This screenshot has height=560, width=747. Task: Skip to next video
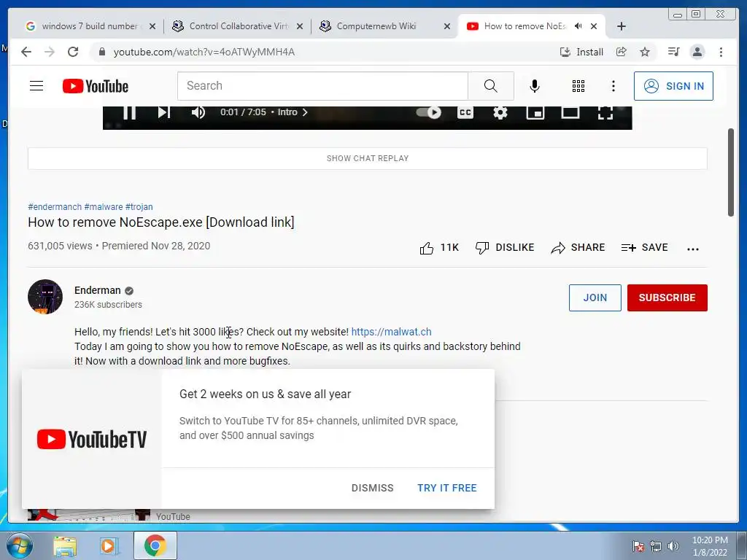(164, 112)
